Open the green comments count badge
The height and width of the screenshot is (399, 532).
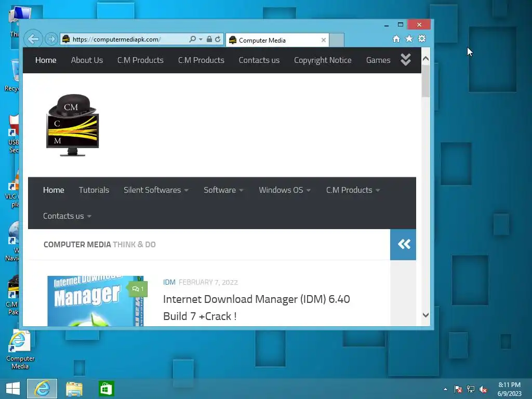point(138,289)
